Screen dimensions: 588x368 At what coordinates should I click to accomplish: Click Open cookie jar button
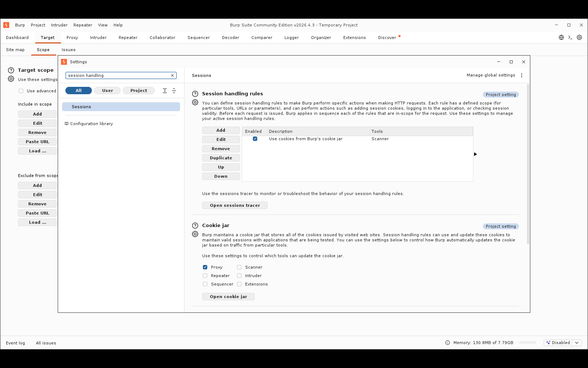(x=228, y=297)
